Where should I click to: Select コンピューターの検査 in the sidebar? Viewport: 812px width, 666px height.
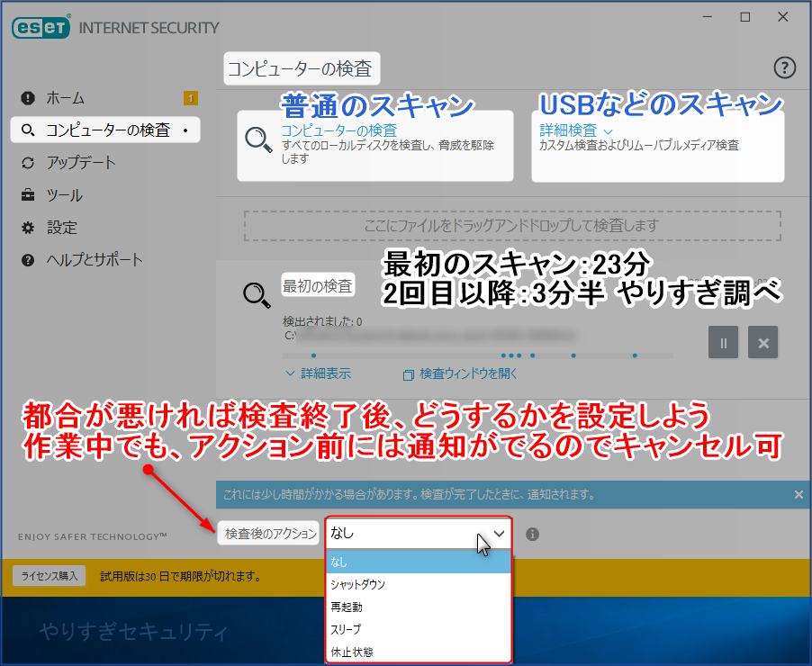(x=105, y=130)
